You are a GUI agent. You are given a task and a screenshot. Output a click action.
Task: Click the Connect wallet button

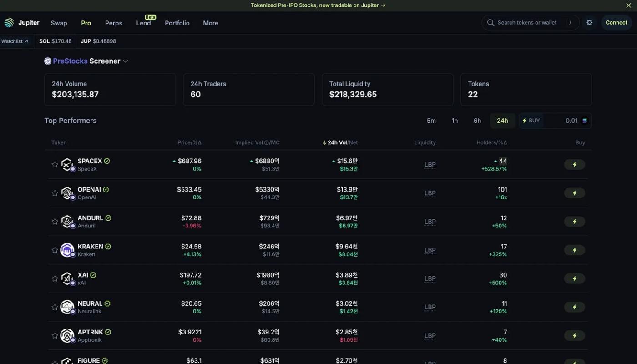pos(617,23)
